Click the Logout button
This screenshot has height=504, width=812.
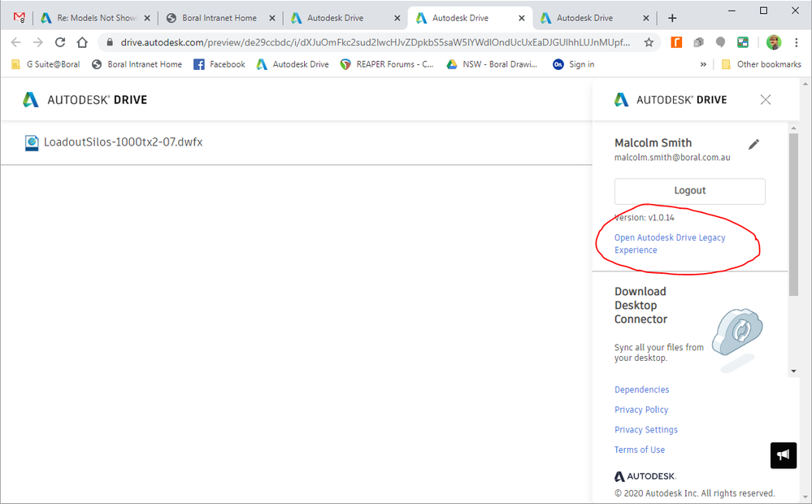(x=690, y=190)
